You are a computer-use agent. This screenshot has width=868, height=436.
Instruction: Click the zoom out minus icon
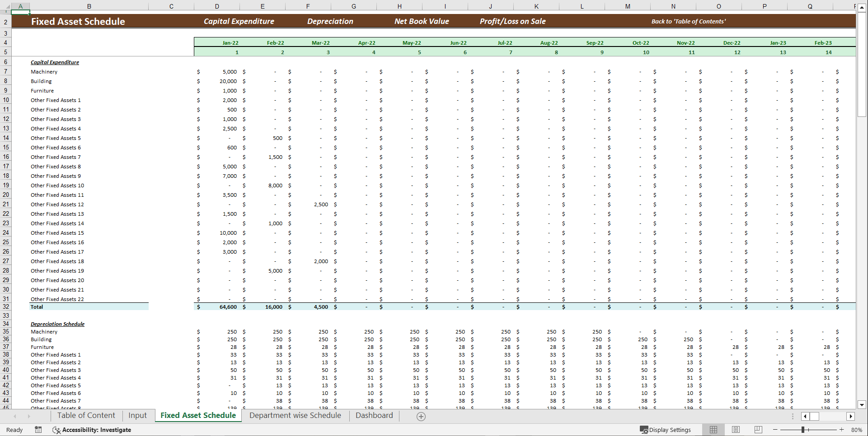pos(774,430)
